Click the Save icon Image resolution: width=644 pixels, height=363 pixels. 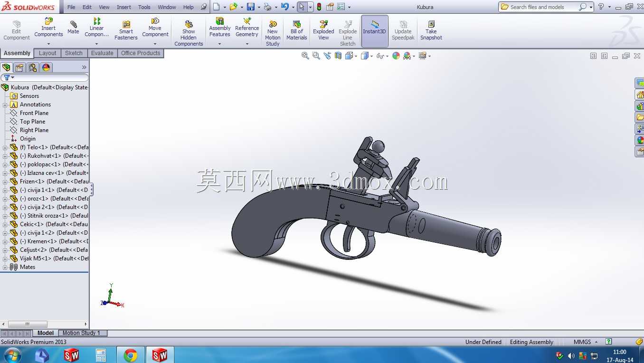coord(251,7)
